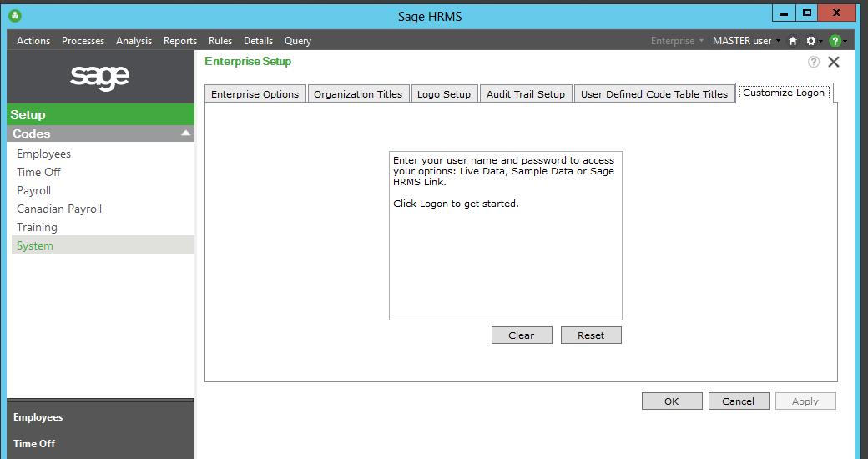Expand the MASTER user dropdown
Viewport: 868px width, 459px height.
746,41
